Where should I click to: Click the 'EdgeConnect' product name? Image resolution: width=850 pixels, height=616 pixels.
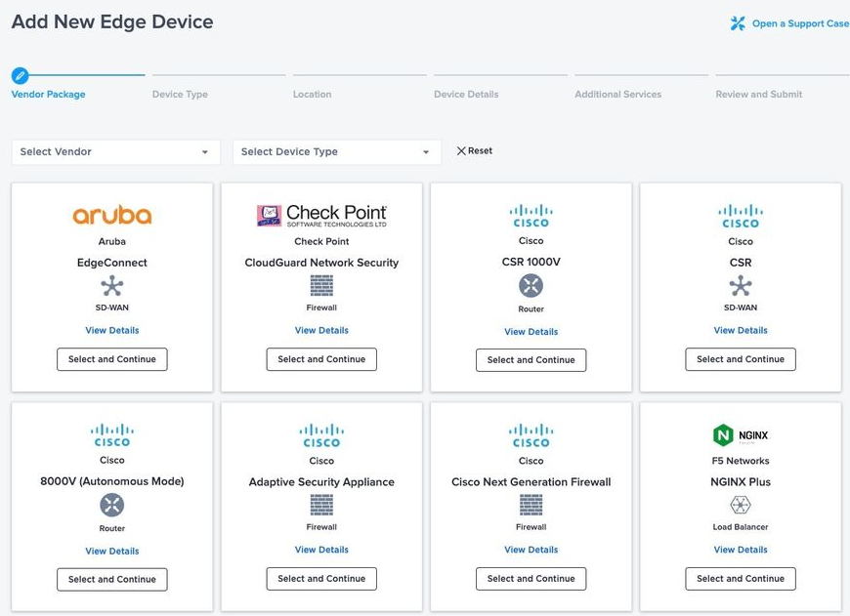(112, 263)
